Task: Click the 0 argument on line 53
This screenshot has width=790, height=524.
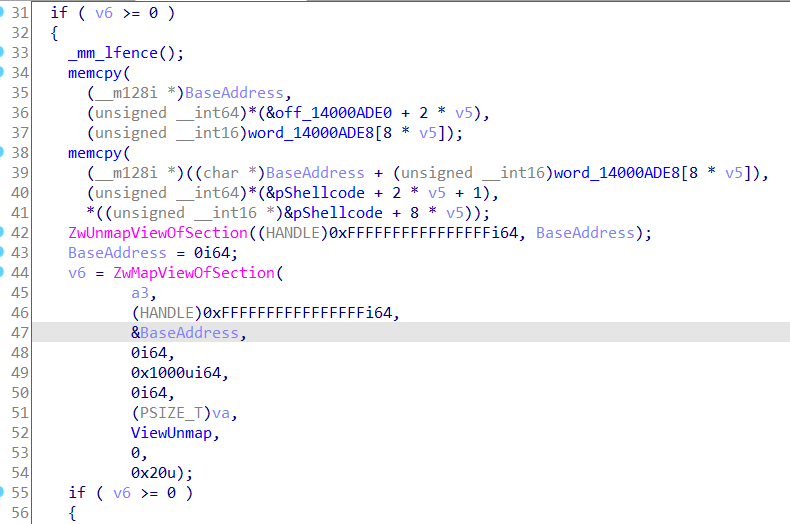Action: (x=136, y=453)
